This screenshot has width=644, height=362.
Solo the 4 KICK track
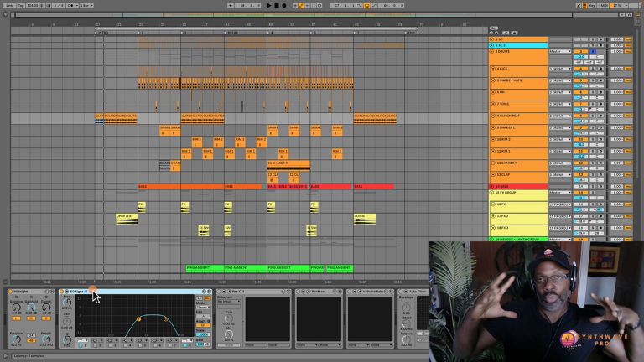(593, 69)
